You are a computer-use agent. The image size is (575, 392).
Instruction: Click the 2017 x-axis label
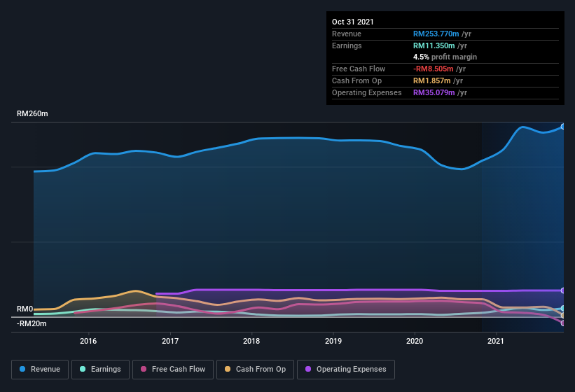[170, 341]
